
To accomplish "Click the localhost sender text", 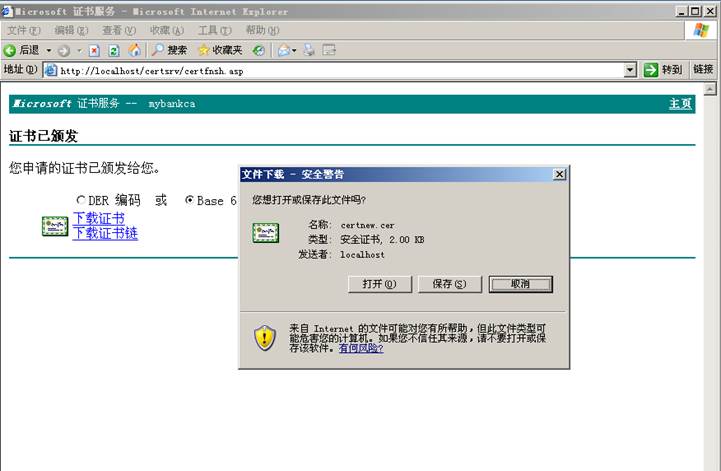I will 362,254.
